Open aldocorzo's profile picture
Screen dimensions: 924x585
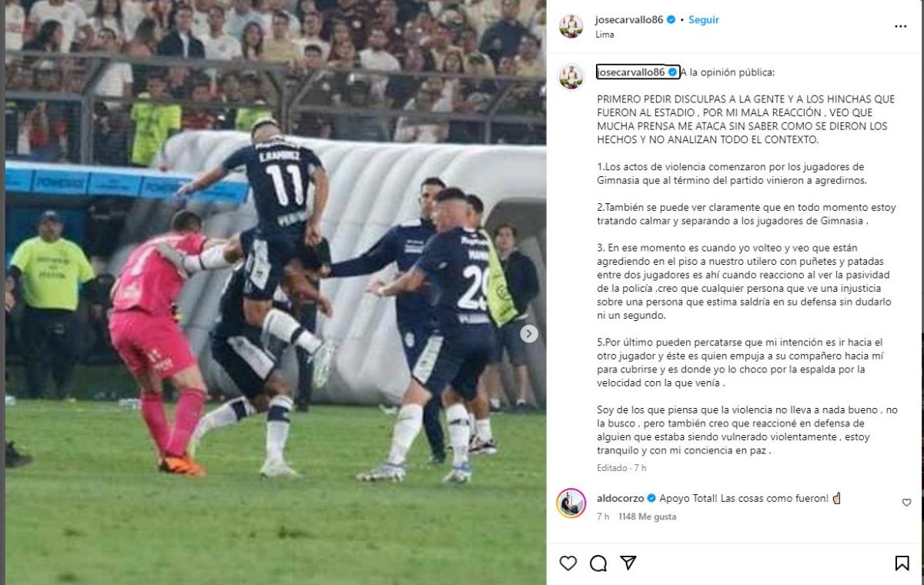(x=571, y=503)
